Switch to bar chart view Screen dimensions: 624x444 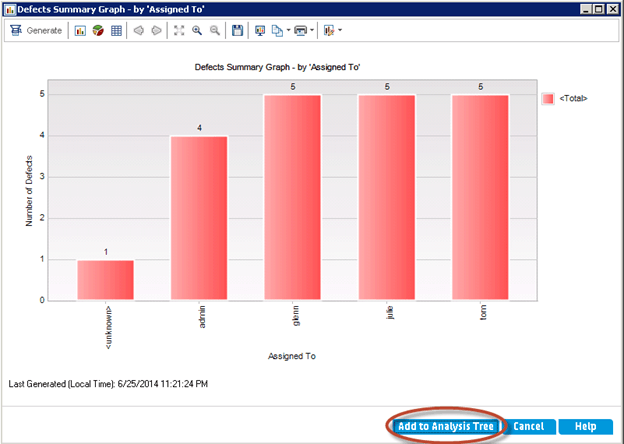[x=81, y=31]
